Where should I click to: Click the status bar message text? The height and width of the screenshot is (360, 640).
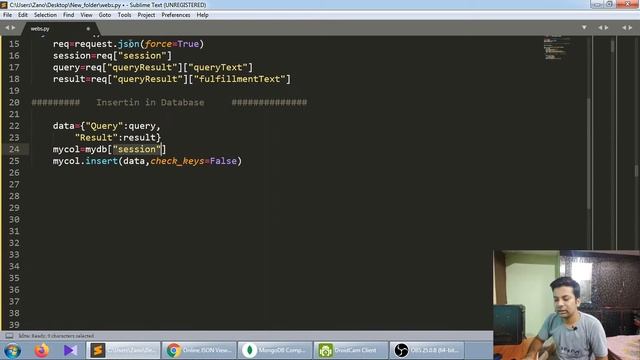(56, 336)
